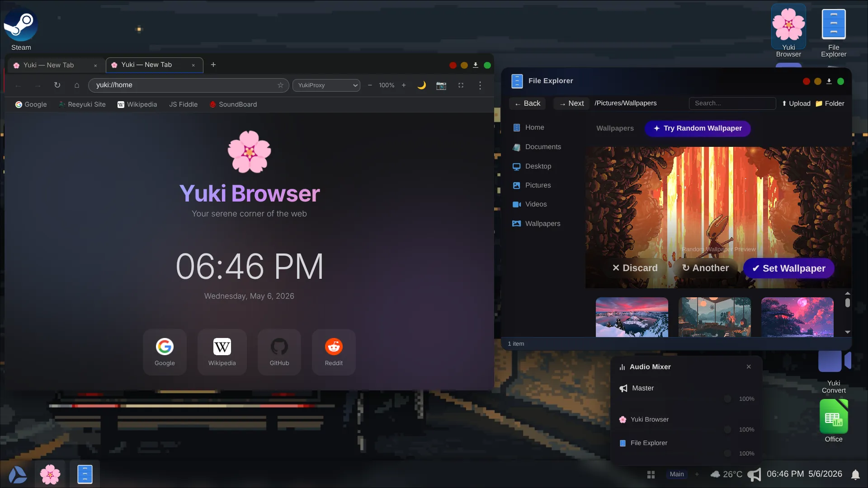This screenshot has width=868, height=488.
Task: Click Back in File Explorer
Action: [528, 103]
